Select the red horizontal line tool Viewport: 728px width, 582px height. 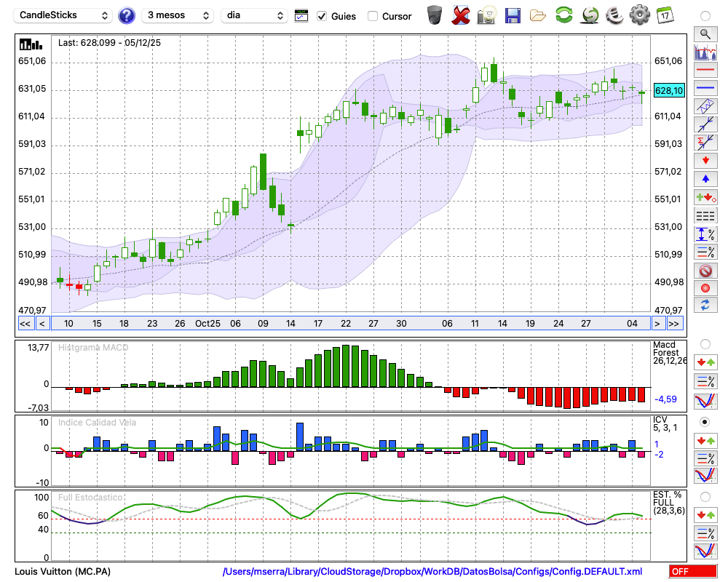click(704, 71)
